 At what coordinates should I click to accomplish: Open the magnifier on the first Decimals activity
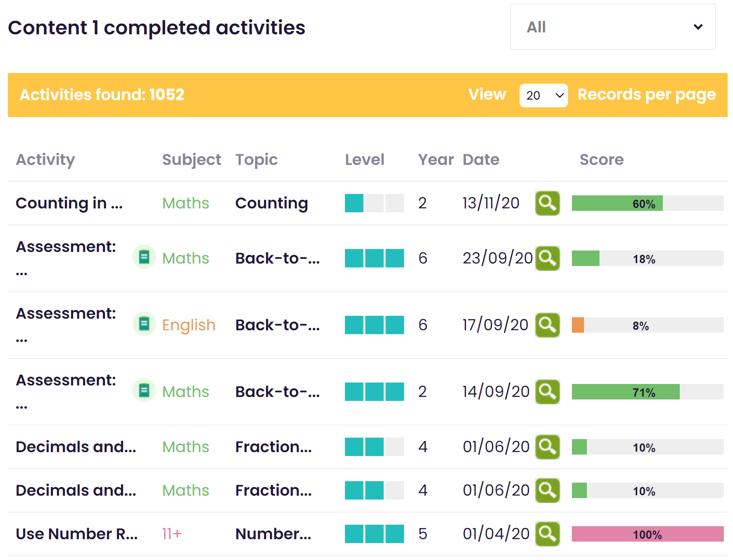pos(547,447)
